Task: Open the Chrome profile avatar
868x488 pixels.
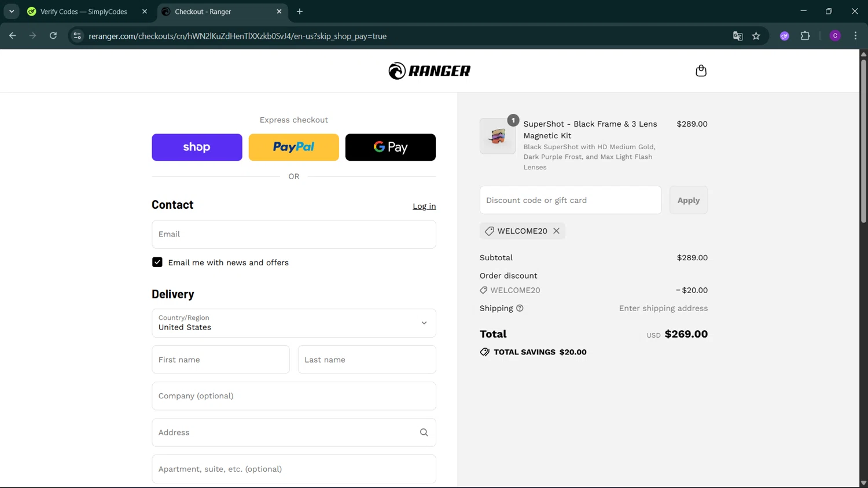Action: tap(835, 36)
